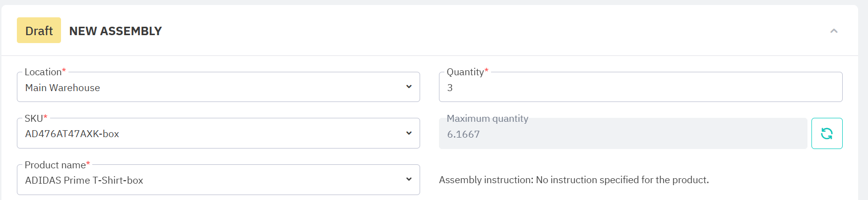
Task: Click the Quantity field label
Action: tap(465, 72)
